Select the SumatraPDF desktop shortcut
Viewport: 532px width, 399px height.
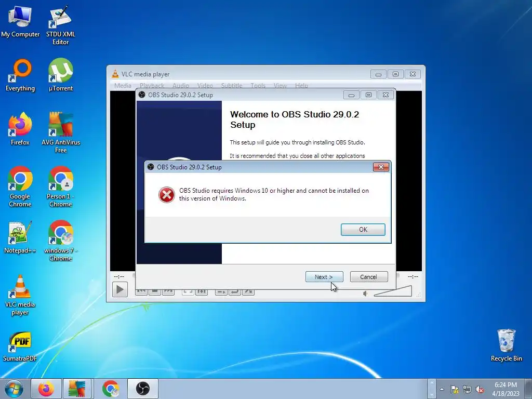[x=20, y=347]
